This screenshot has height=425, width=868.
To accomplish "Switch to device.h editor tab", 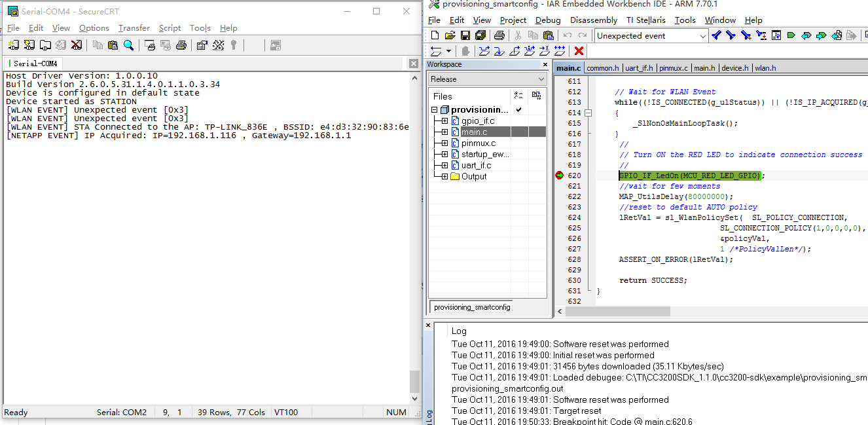I will pyautogui.click(x=734, y=68).
